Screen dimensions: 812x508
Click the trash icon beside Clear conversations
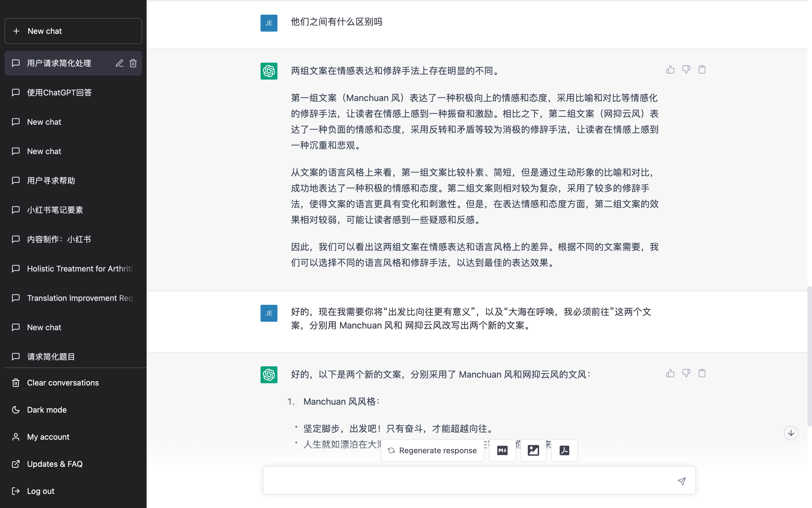pos(16,383)
